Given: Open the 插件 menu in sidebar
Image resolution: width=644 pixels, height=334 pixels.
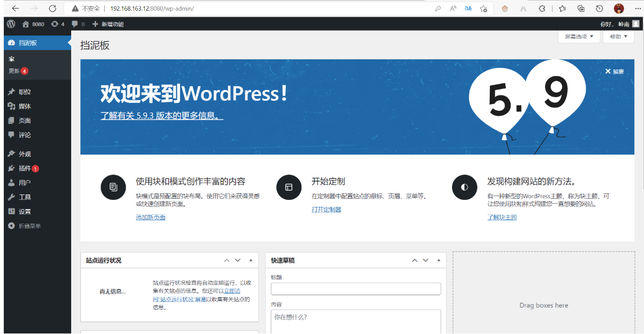Looking at the screenshot, I should pos(25,168).
